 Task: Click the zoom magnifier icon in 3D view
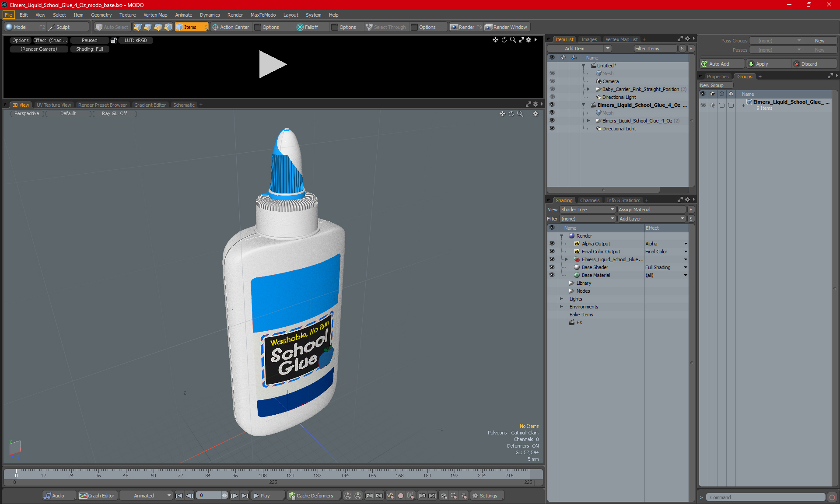point(520,114)
